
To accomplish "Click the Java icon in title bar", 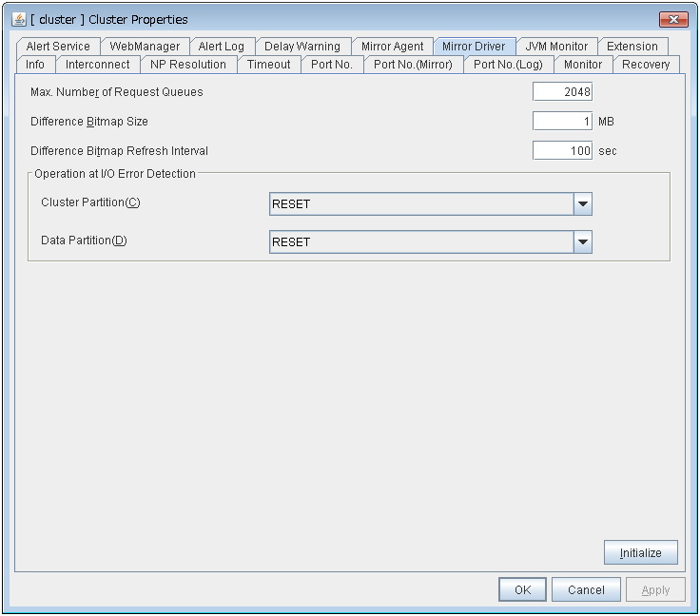I will [19, 19].
